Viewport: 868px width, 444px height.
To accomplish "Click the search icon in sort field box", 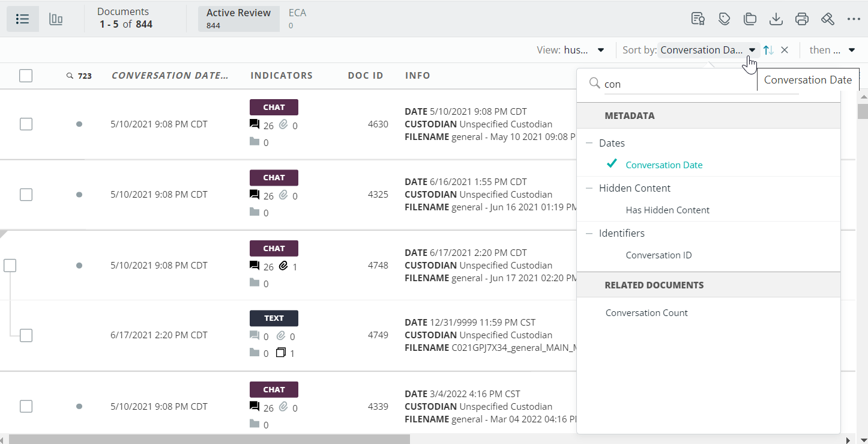I will 595,84.
